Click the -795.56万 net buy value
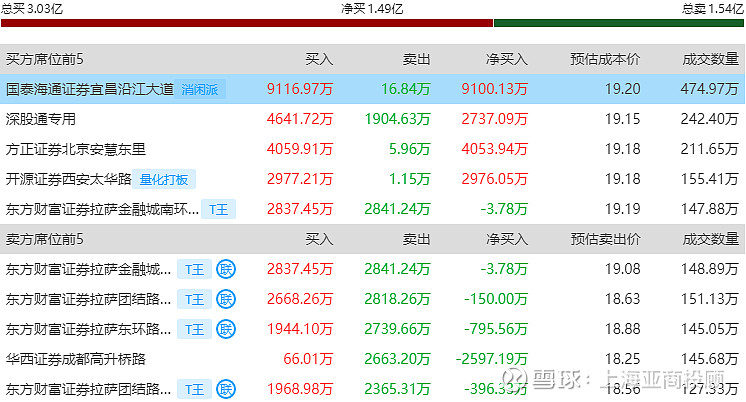The width and height of the screenshot is (746, 402). [496, 329]
